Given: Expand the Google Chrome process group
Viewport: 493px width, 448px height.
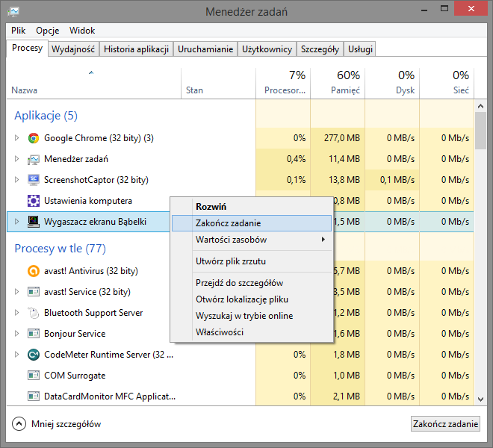Looking at the screenshot, I should 17,137.
